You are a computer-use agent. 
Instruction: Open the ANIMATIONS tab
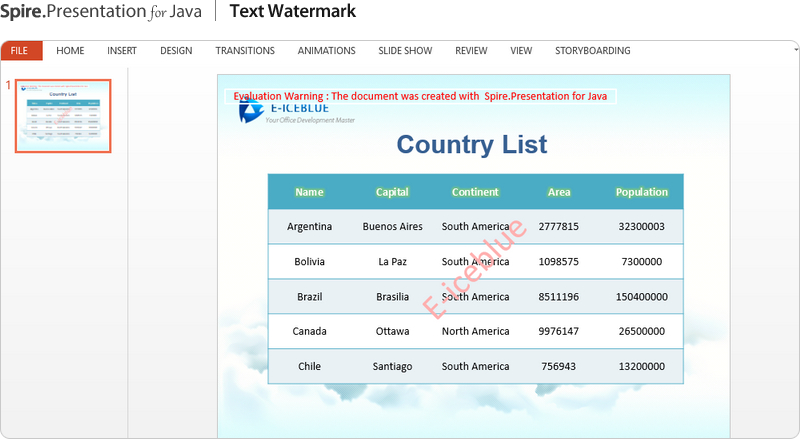click(327, 51)
